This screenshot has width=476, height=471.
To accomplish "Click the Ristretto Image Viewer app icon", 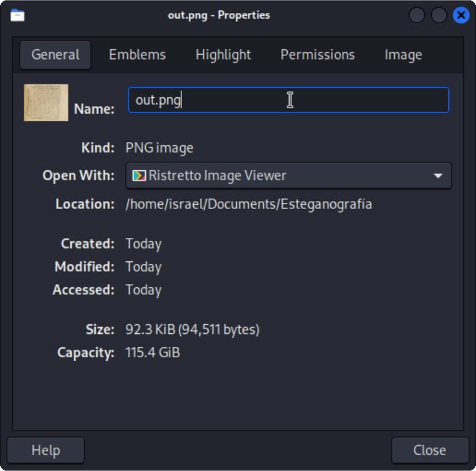I will point(140,176).
